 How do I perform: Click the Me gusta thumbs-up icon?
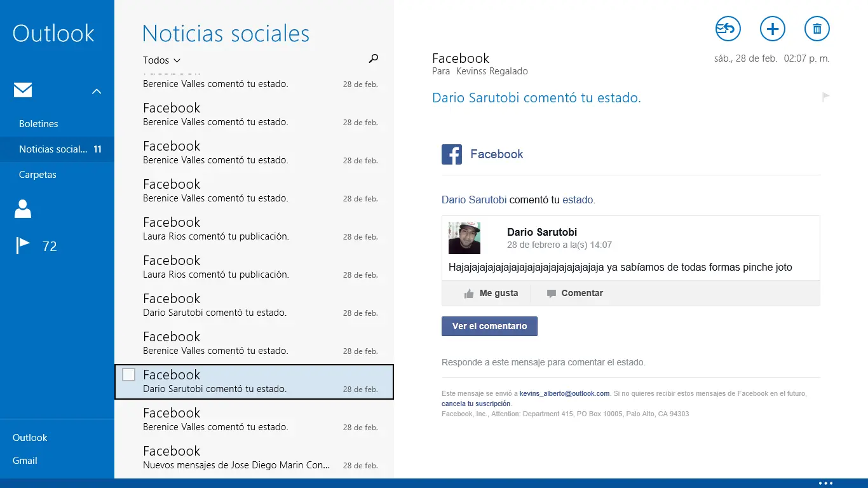[x=469, y=294]
